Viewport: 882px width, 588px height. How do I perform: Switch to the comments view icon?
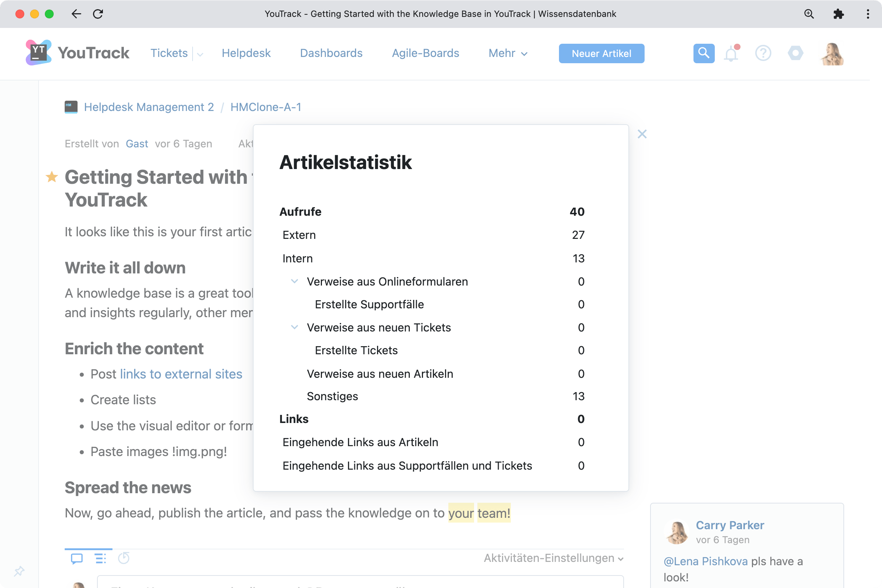(x=76, y=558)
